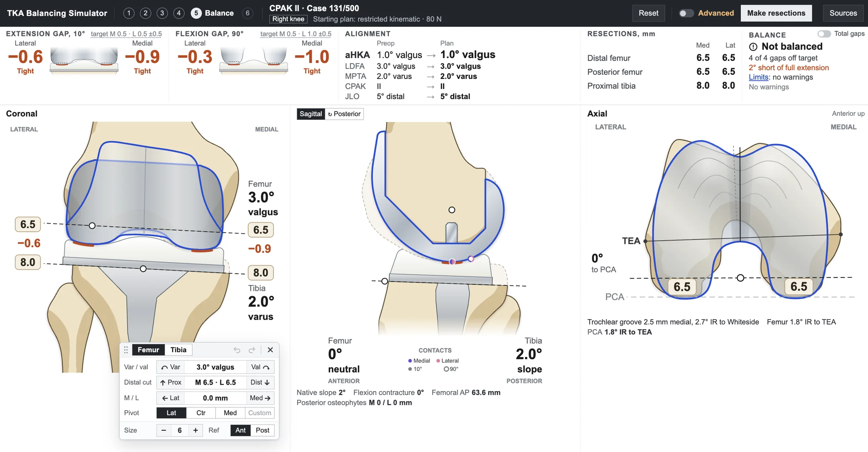Click femoral flexion handle in sagittal view
The image size is (868, 452).
(452, 210)
